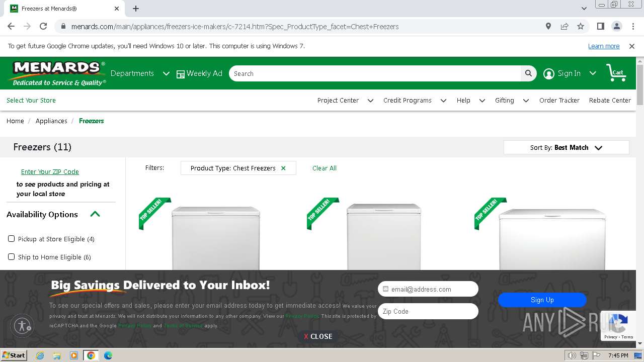Click the share page icon
644x362 pixels.
[x=565, y=26]
